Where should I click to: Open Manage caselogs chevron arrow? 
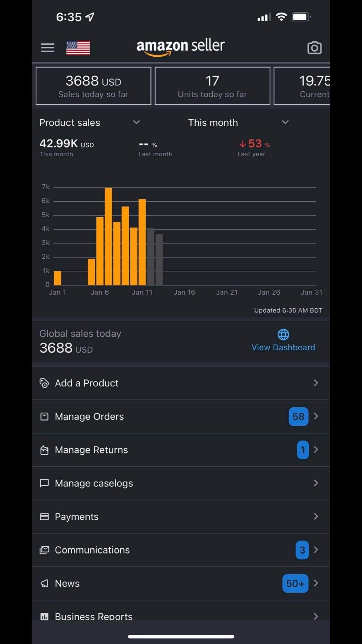[x=316, y=483]
